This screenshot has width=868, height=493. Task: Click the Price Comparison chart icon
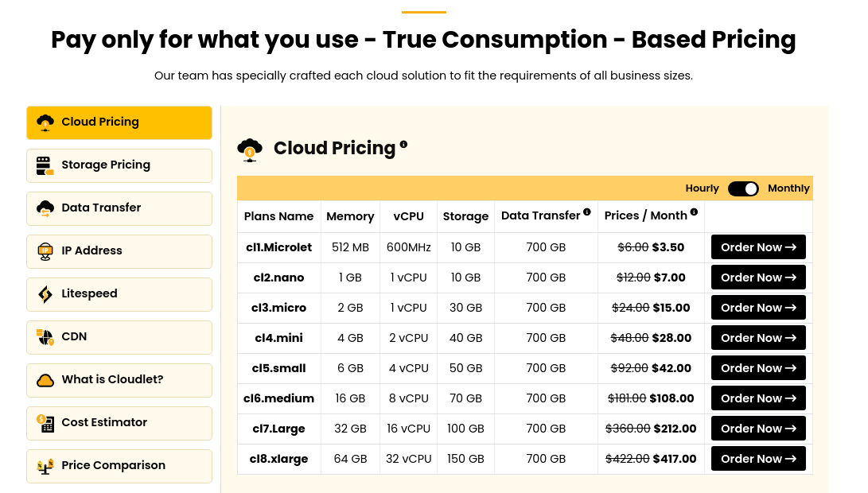point(45,466)
